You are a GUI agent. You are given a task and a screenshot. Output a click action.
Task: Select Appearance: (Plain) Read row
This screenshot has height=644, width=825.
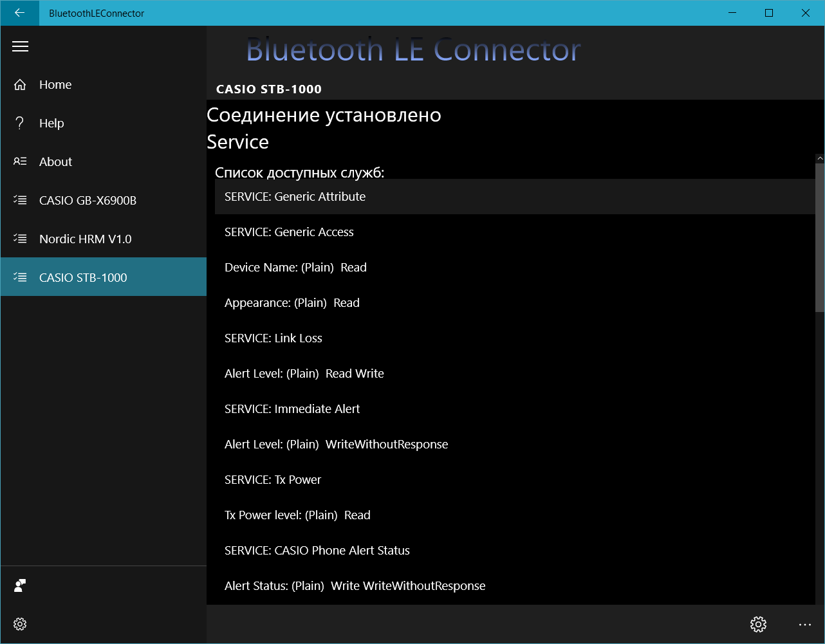click(x=515, y=302)
